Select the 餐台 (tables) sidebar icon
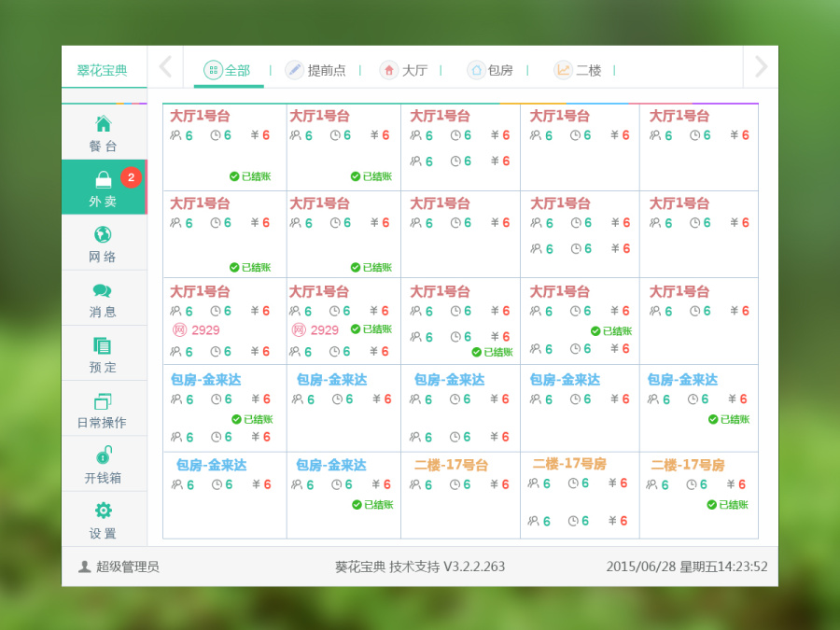 pos(103,131)
